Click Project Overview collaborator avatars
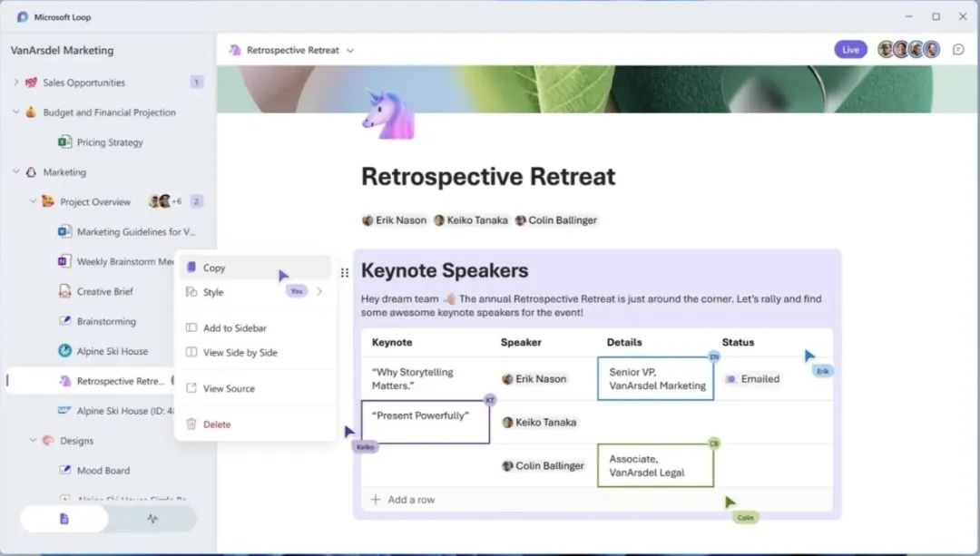Viewport: 980px width, 556px height. [164, 201]
